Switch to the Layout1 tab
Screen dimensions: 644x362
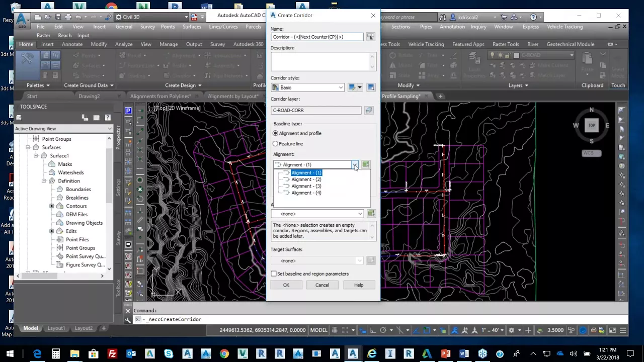pyautogui.click(x=56, y=328)
